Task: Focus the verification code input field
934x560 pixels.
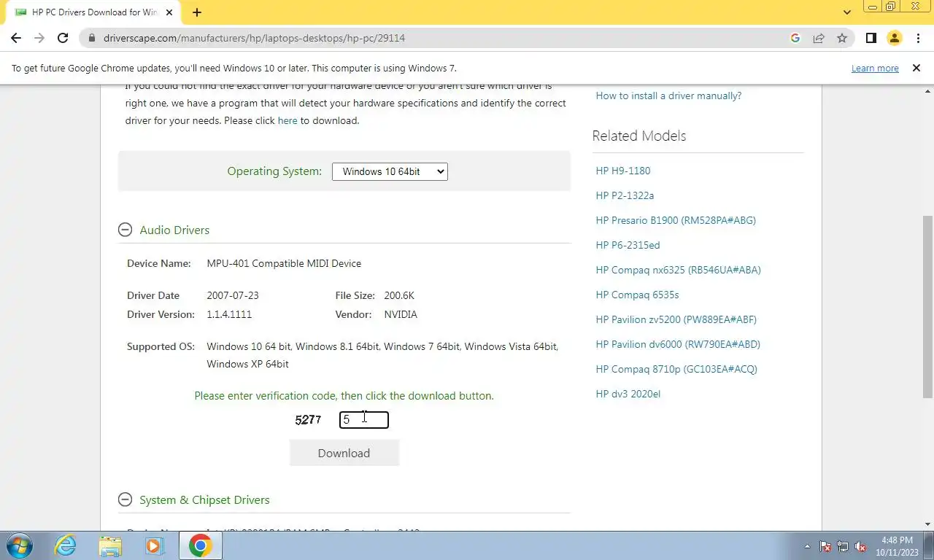Action: [x=364, y=419]
